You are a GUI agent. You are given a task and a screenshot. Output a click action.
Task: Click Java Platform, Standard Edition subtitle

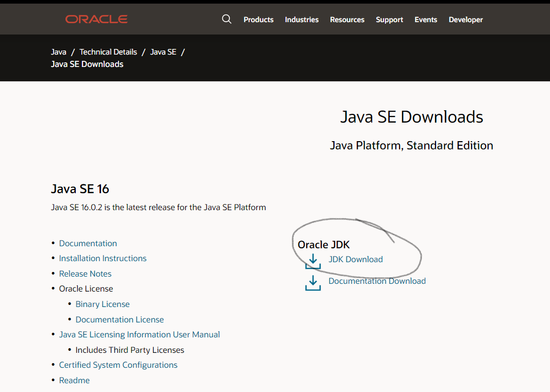coord(411,145)
